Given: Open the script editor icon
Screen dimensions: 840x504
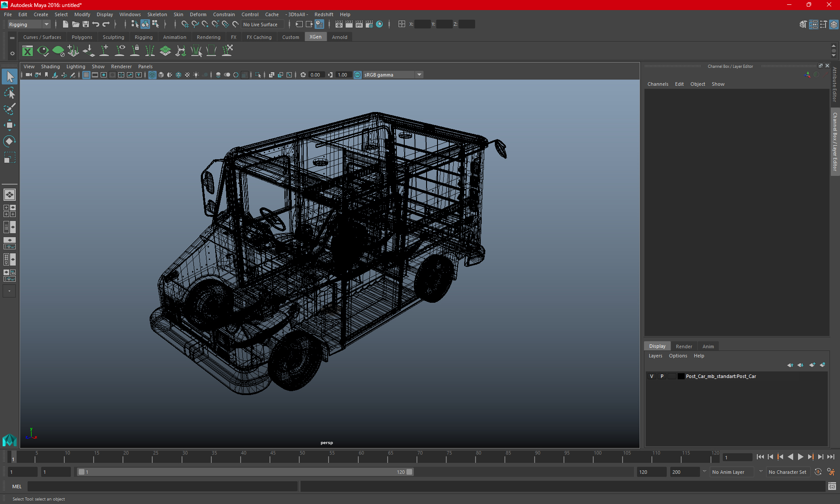Looking at the screenshot, I should coord(832,486).
